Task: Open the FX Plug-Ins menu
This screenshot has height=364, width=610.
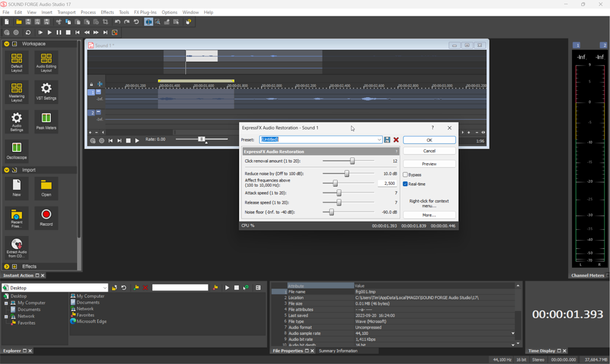Action: [145, 12]
